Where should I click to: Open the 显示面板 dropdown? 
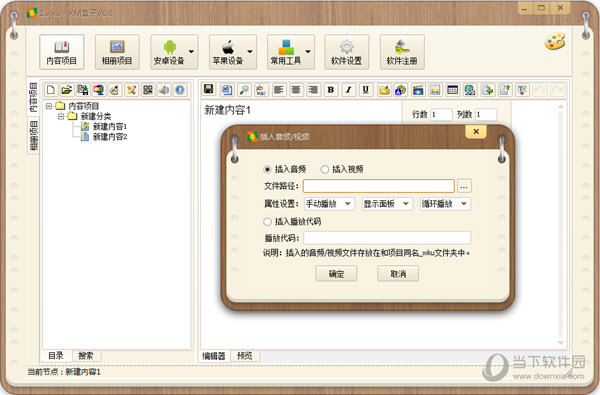[387, 204]
